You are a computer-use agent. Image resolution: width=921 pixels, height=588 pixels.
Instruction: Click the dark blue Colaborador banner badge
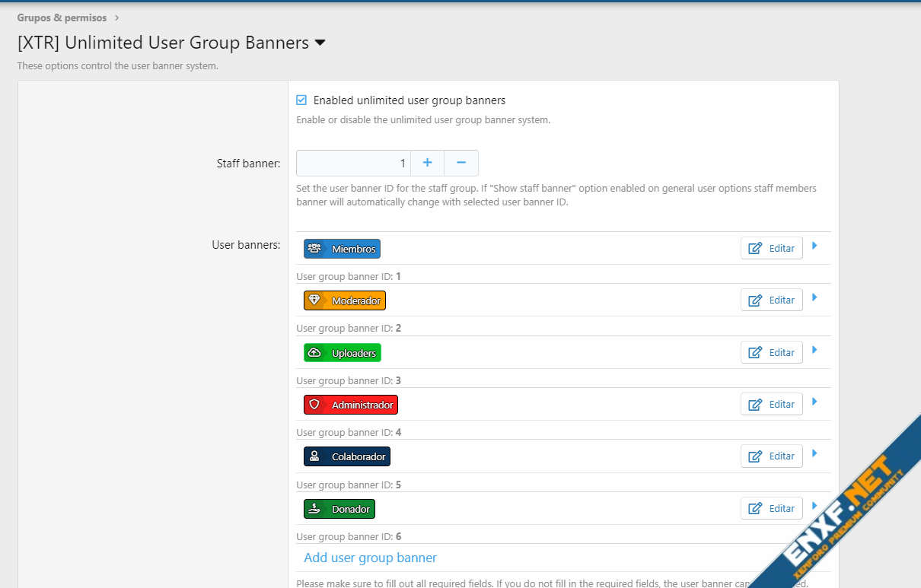tap(346, 456)
